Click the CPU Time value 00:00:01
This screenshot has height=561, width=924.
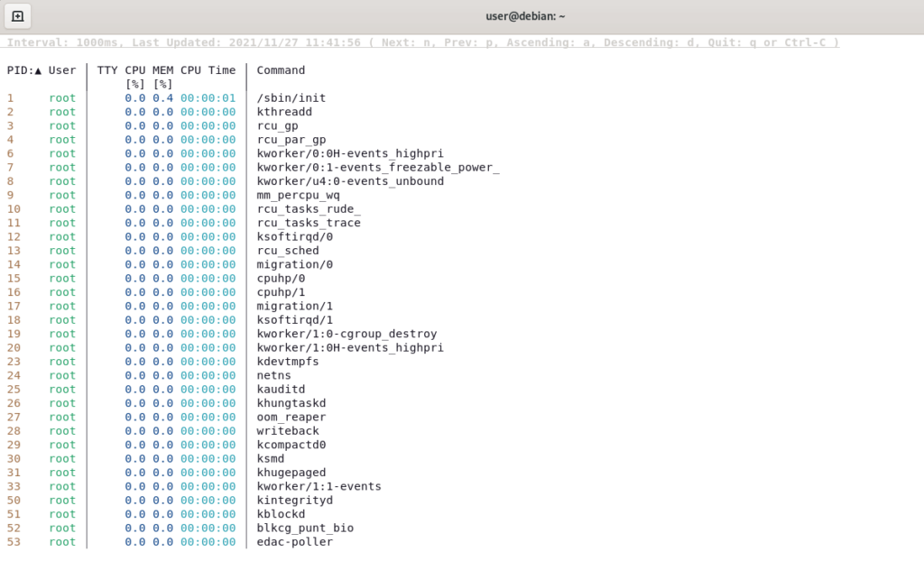(x=208, y=97)
